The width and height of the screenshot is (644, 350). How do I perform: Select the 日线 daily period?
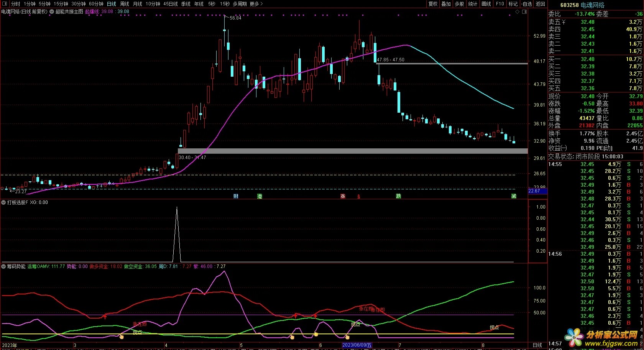112,4
